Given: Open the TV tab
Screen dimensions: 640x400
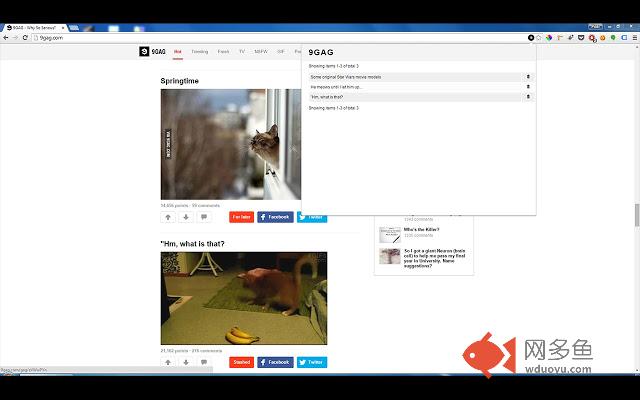Looking at the screenshot, I should (x=242, y=52).
